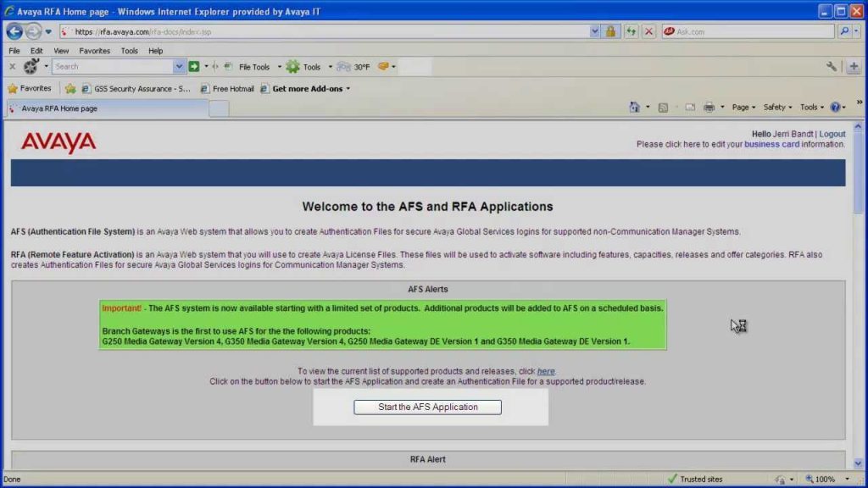Click Start the AFS Application button
This screenshot has height=488, width=868.
coord(427,408)
